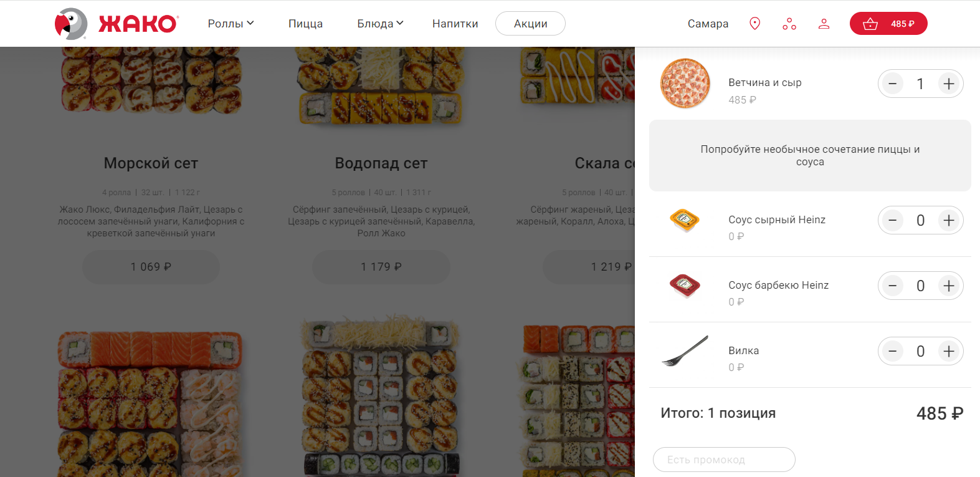Add Соус барбекю Heinz using plus button
Screen dimensions: 980x477
949,286
